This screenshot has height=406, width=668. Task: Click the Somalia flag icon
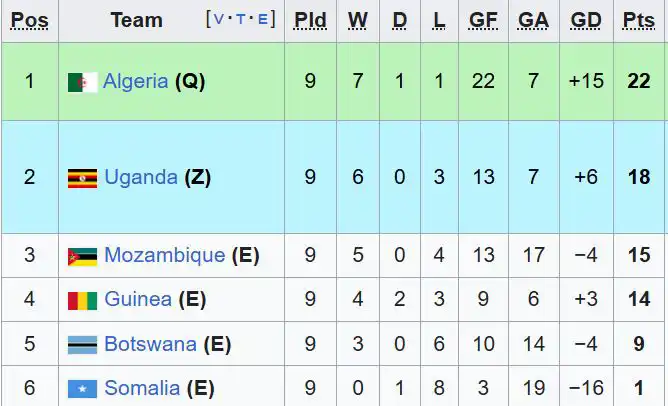(82, 388)
